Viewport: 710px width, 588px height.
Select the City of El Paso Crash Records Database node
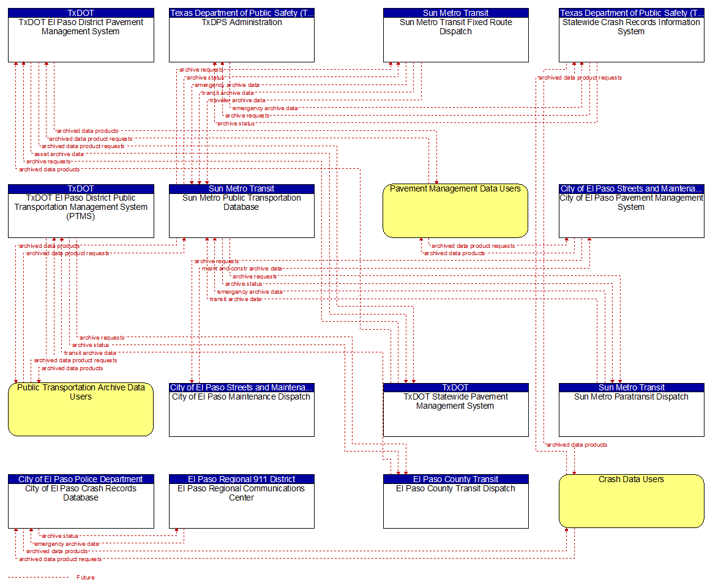(x=81, y=502)
